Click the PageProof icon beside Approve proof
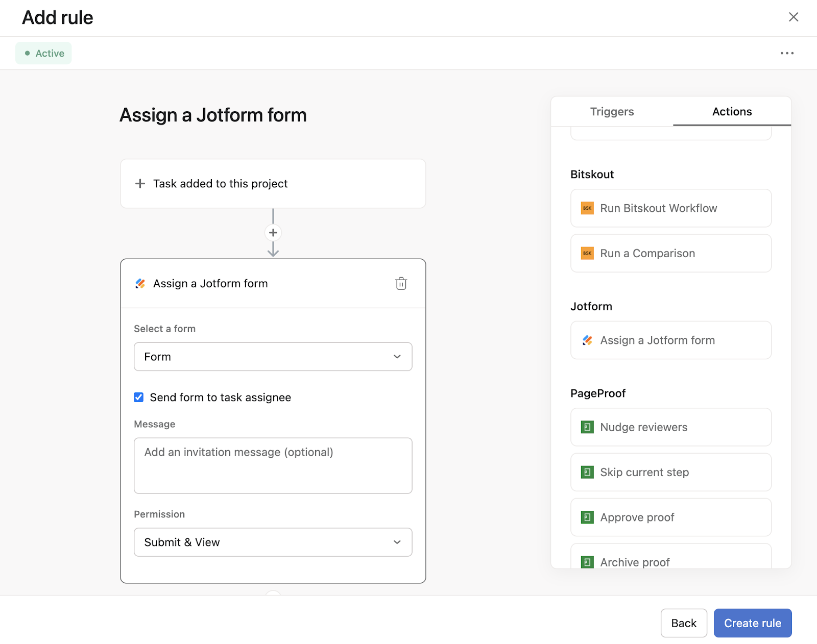817x644 pixels. 587,517
